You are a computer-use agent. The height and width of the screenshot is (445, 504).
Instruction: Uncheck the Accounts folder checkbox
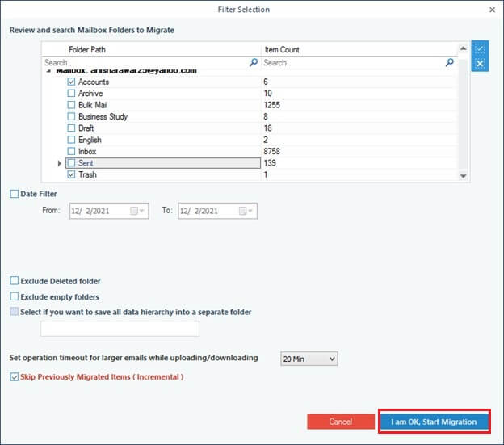pos(72,82)
